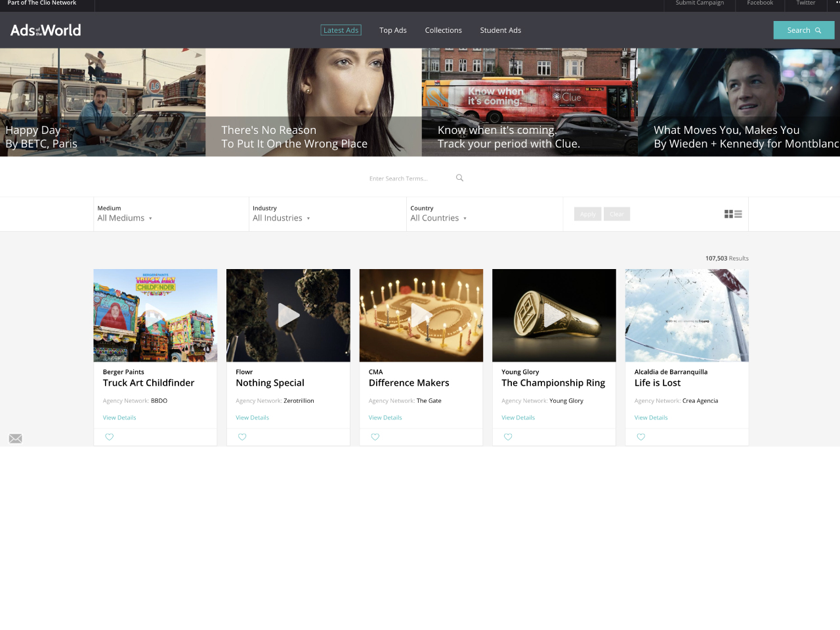Image resolution: width=840 pixels, height=630 pixels.
Task: Click agency network Zerotrillion
Action: [299, 401]
